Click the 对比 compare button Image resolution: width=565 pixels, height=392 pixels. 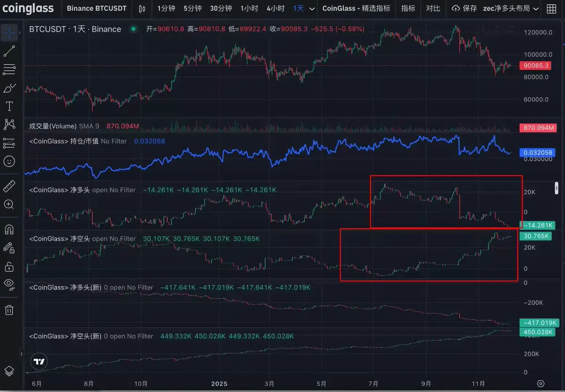coord(433,8)
